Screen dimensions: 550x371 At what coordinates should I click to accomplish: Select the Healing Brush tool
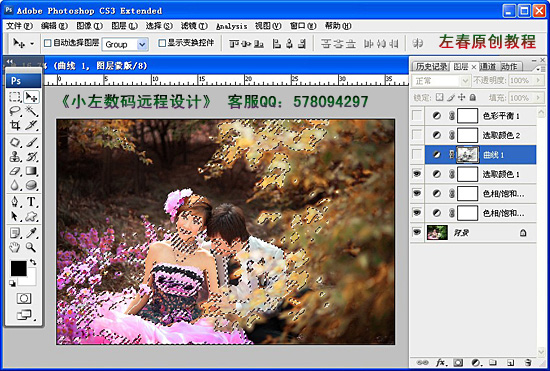[15, 142]
